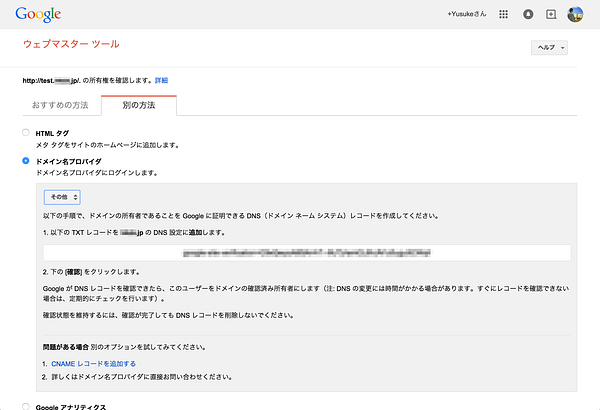The image size is (600, 410).
Task: Click the HTML タグ label text
Action: click(52, 133)
